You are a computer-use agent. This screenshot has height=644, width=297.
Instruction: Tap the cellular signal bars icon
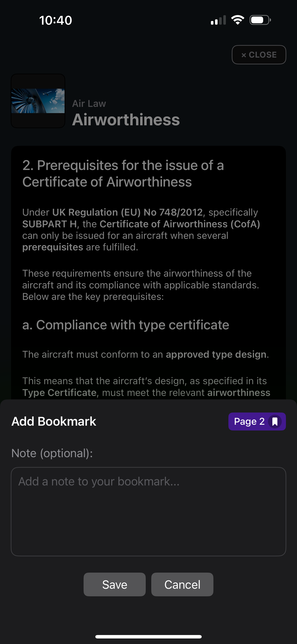[x=218, y=20]
